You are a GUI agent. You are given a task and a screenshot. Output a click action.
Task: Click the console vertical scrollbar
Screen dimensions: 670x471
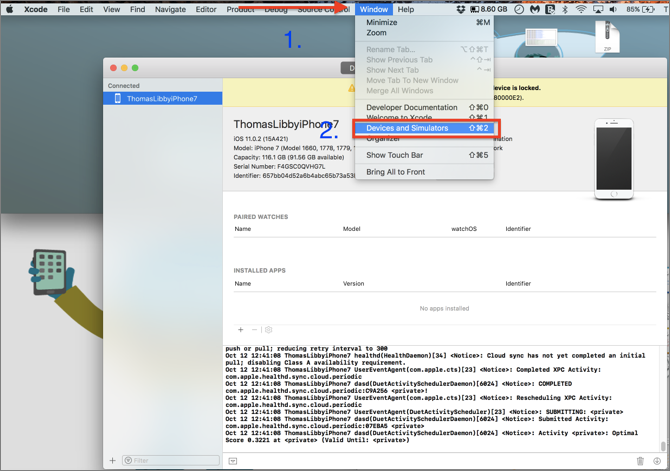(x=663, y=445)
